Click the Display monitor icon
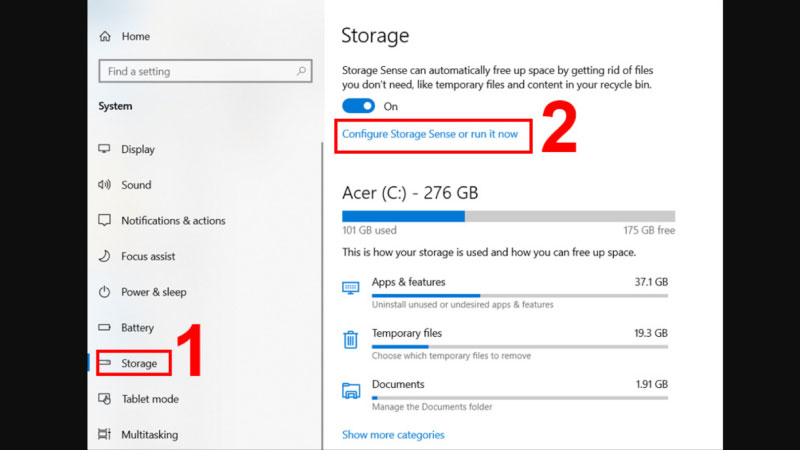Viewport: 800px width, 450px height. point(104,149)
